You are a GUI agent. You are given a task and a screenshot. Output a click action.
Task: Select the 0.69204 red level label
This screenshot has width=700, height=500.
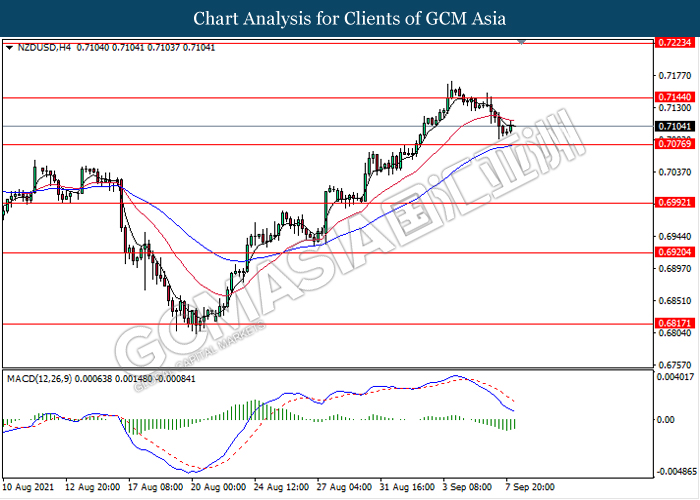675,252
